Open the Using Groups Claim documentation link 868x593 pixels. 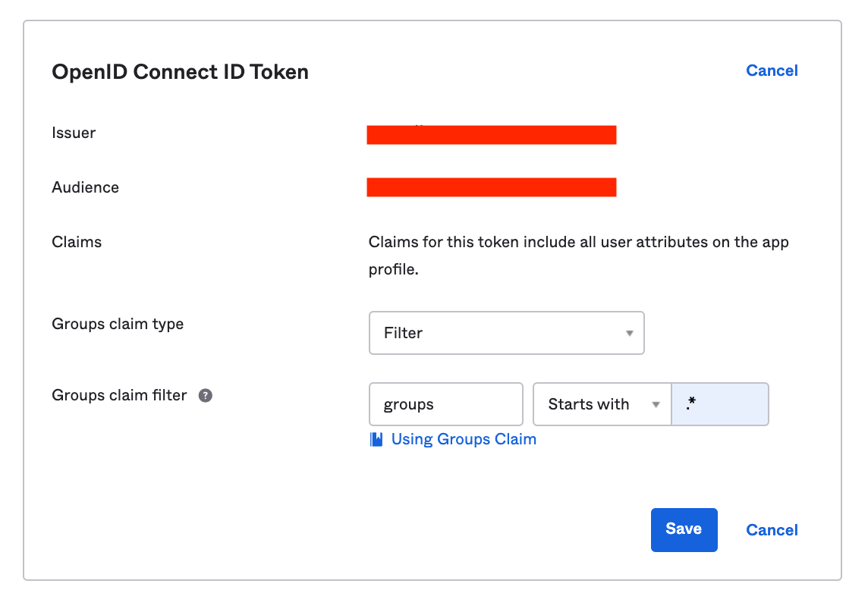pyautogui.click(x=464, y=440)
